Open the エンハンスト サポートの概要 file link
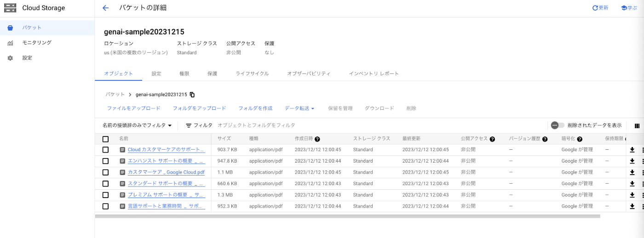 166,161
